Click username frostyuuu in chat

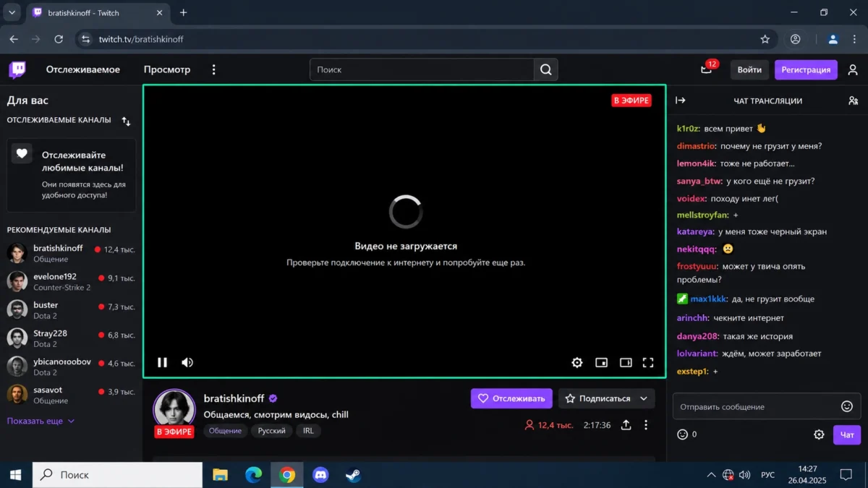click(x=697, y=266)
